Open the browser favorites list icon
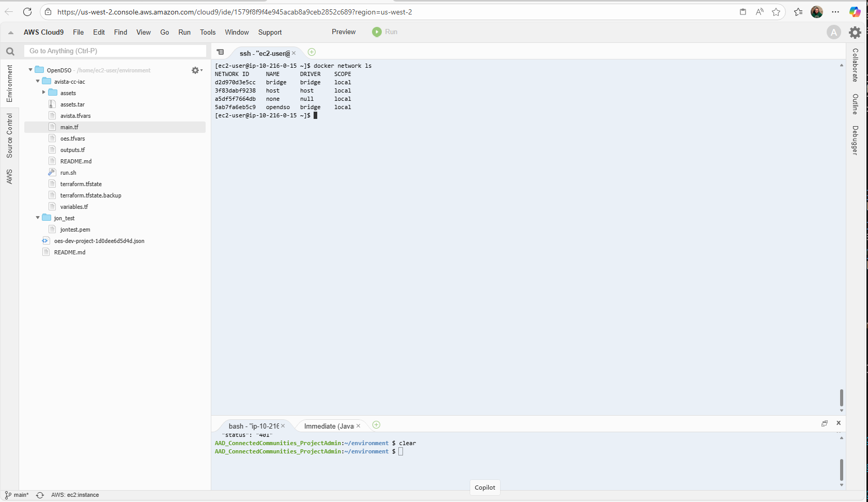 click(798, 12)
